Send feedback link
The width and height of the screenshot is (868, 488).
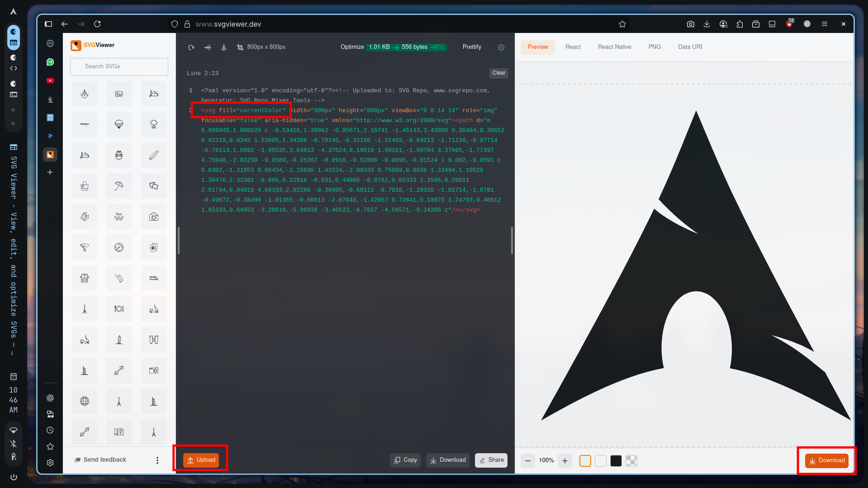100,460
